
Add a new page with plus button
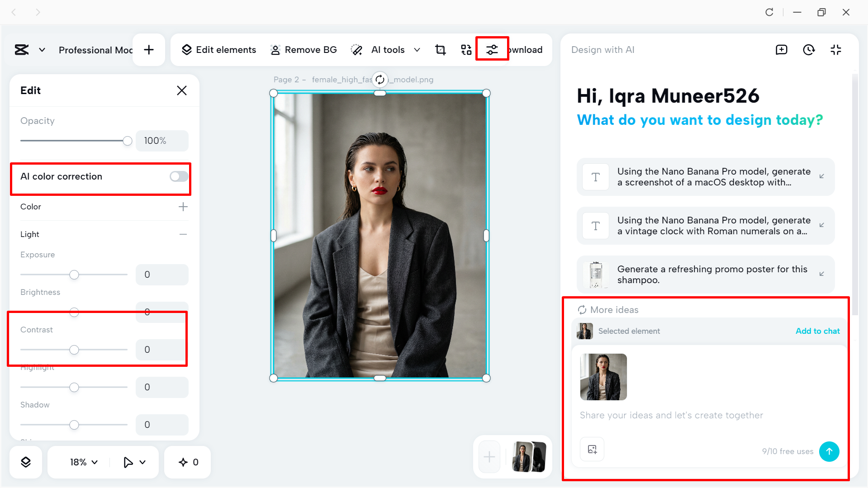149,50
